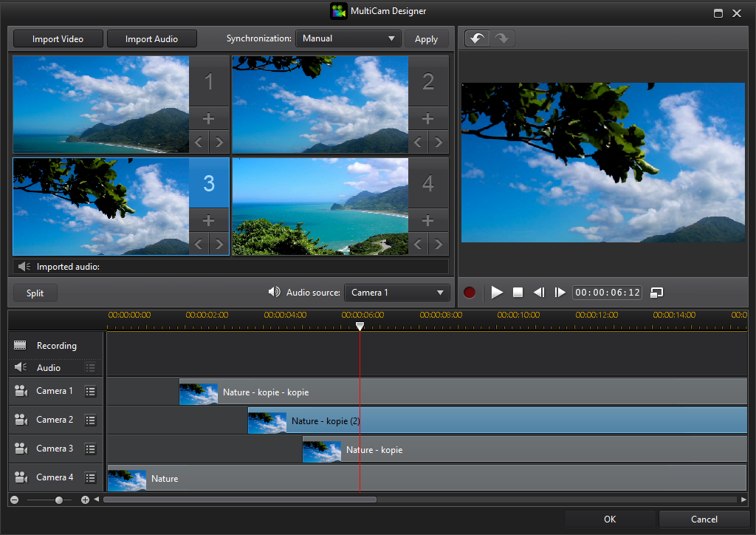Activate camera 2 number tile

pyautogui.click(x=428, y=81)
